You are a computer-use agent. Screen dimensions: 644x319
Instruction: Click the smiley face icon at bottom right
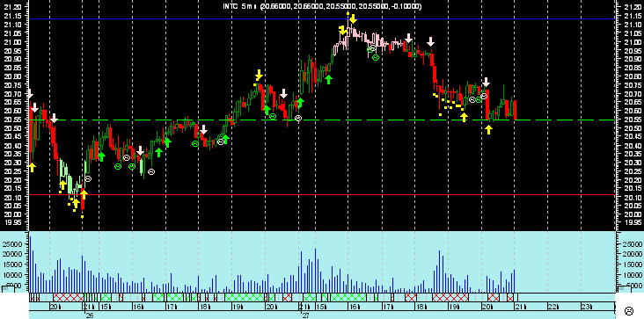point(629,310)
